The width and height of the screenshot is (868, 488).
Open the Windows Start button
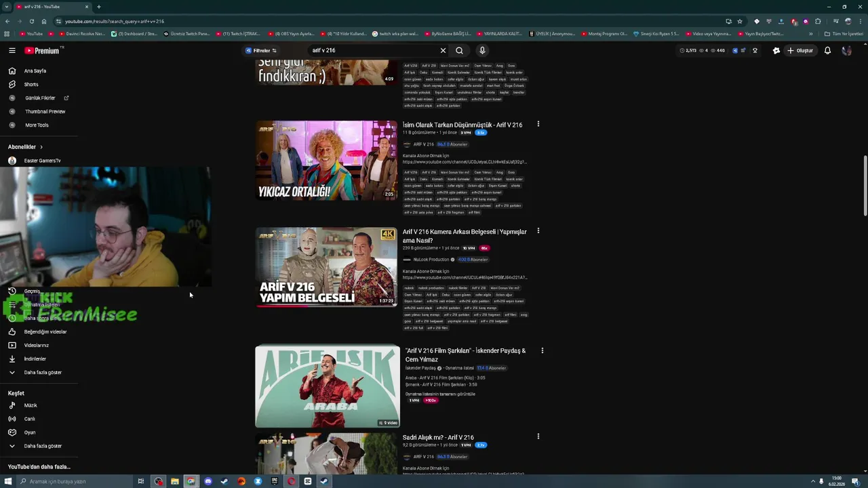(7, 481)
